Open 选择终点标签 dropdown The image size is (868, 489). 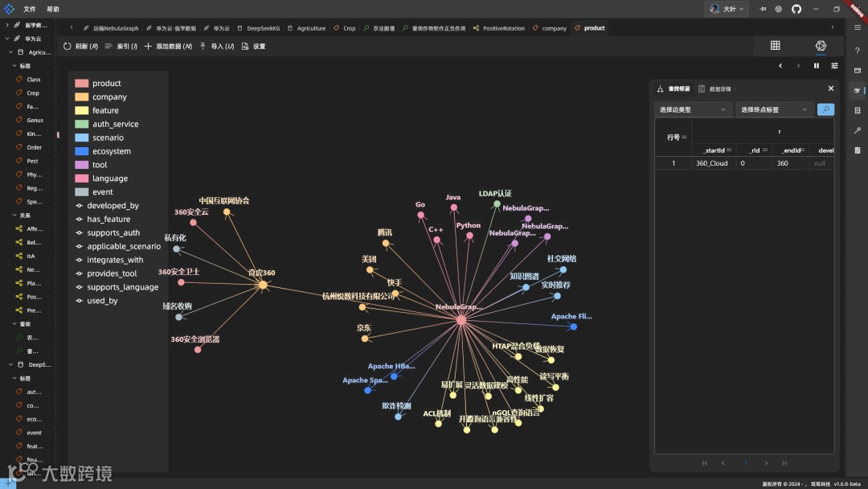pos(774,109)
